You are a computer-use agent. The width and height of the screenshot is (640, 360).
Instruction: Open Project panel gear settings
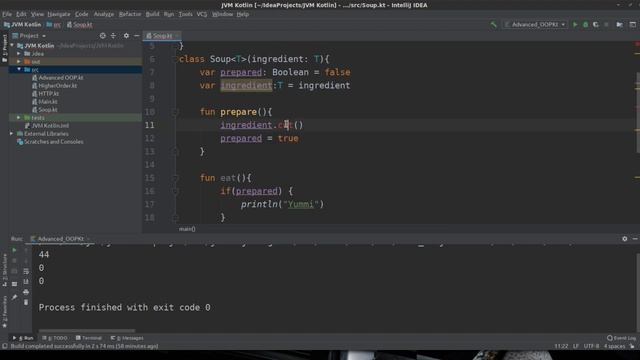coord(126,36)
